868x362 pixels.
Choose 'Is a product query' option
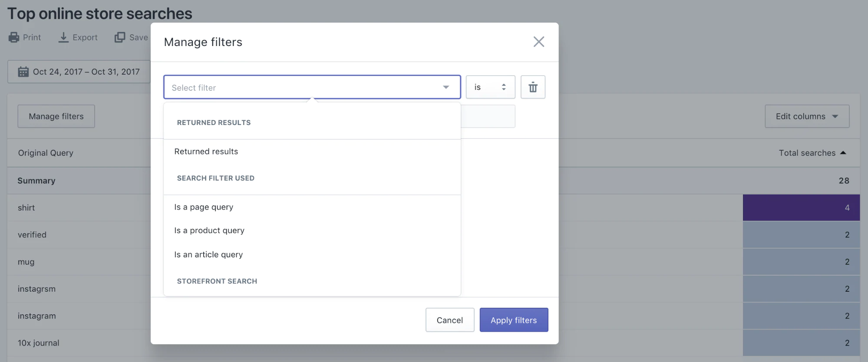click(x=209, y=230)
